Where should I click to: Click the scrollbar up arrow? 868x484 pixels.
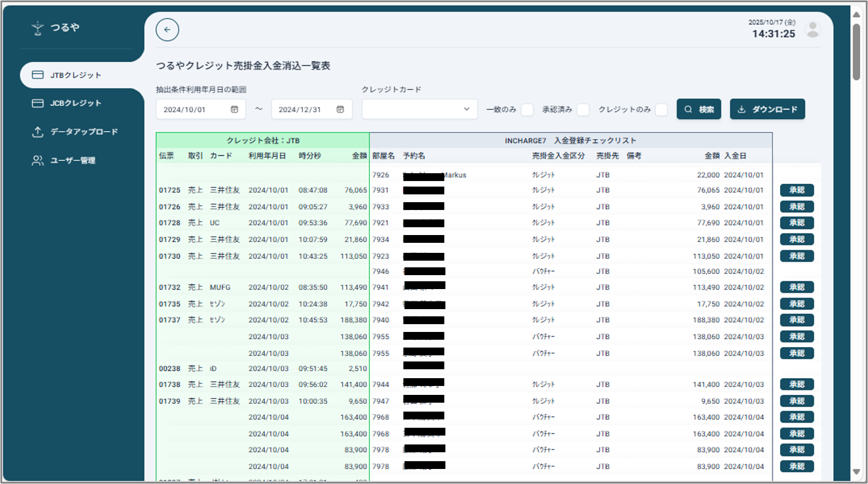pos(856,14)
